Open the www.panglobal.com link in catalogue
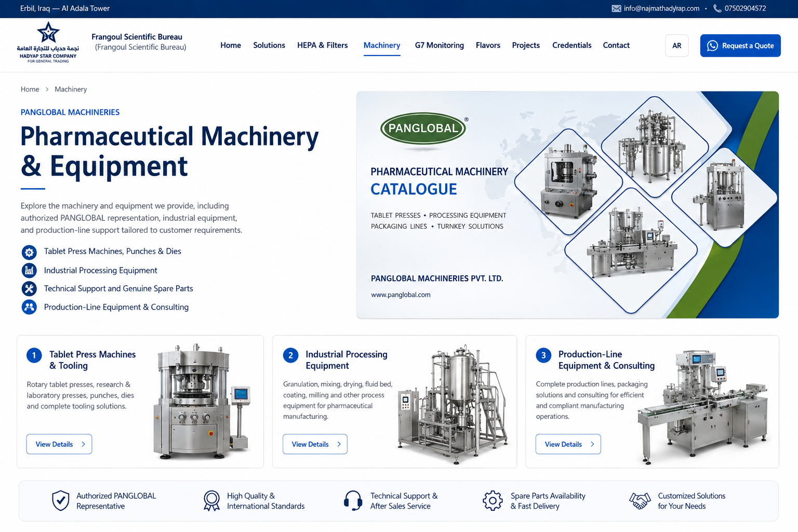 point(401,295)
